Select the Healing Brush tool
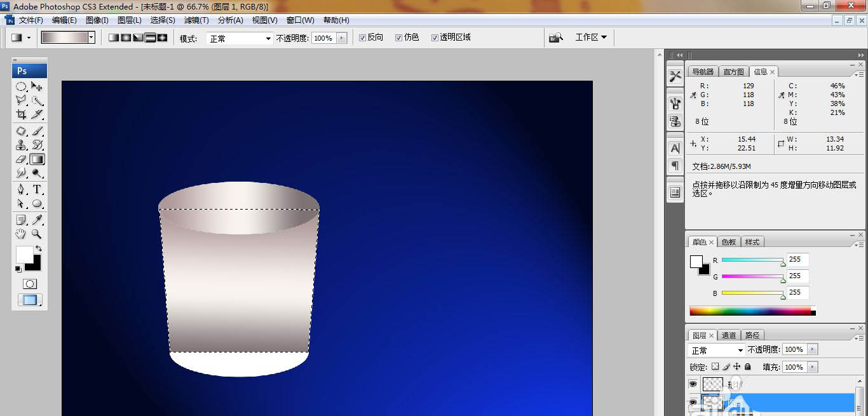This screenshot has height=416, width=868. (21, 131)
